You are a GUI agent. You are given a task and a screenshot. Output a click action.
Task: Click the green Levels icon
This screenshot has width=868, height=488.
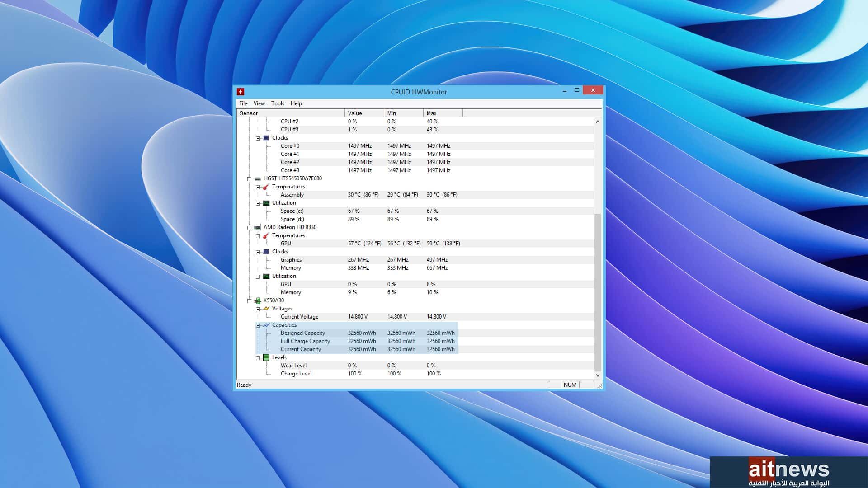click(x=266, y=357)
